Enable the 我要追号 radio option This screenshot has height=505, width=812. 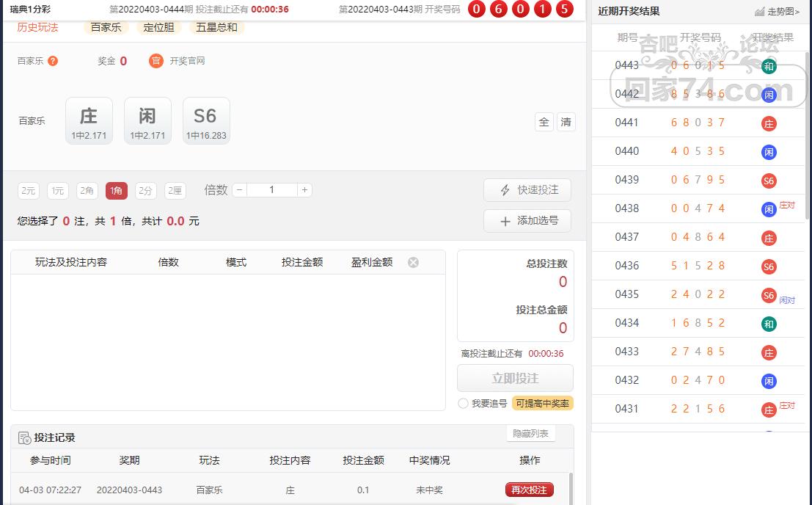[x=463, y=404]
